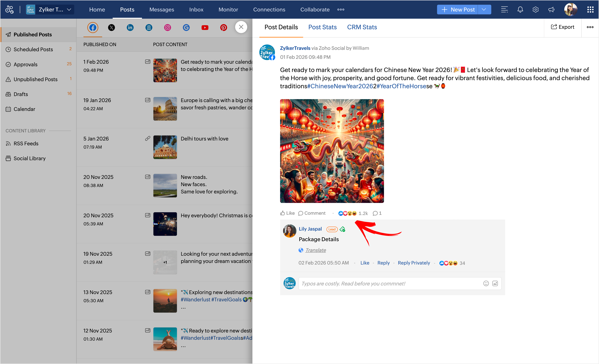
Task: Open the LinkedIn profile channel icon
Action: coord(130,27)
